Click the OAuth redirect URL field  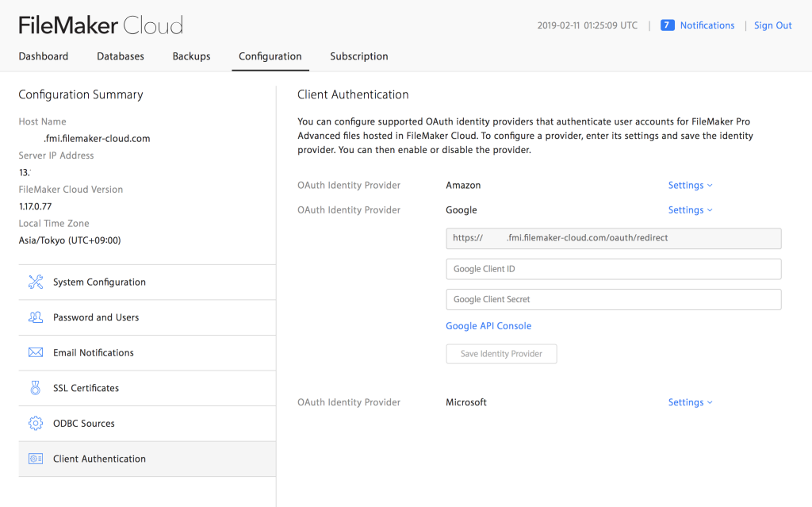[x=614, y=239]
